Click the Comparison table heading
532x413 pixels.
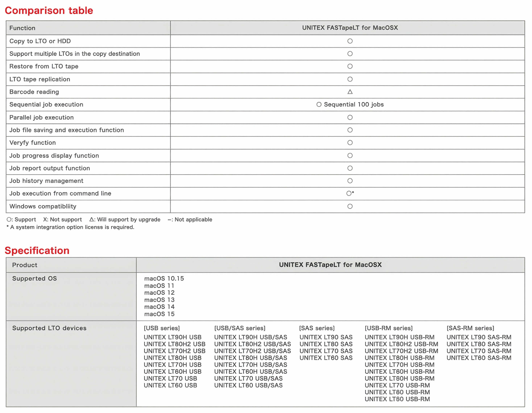click(49, 10)
